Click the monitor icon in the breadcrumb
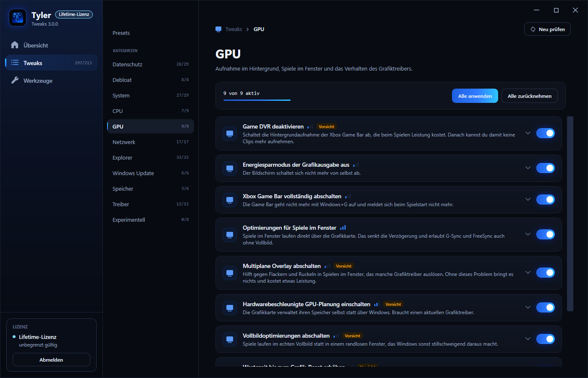The image size is (588, 378). pos(218,29)
